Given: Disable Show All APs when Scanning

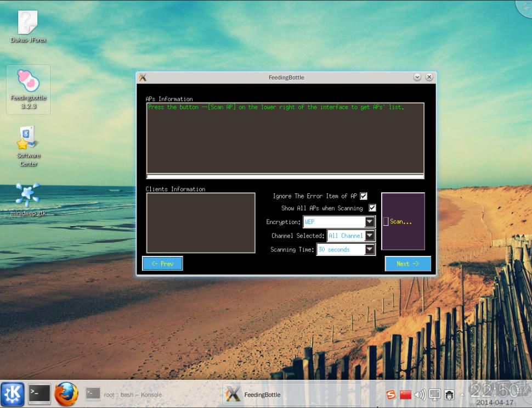Looking at the screenshot, I should tap(372, 208).
